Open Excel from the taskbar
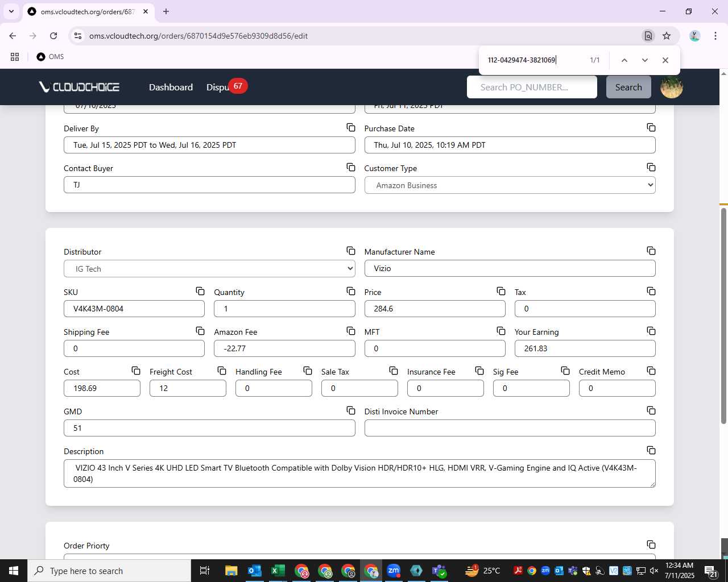The image size is (728, 582). [278, 571]
